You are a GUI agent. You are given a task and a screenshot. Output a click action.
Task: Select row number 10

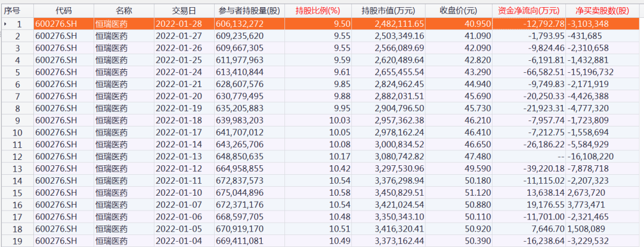coord(16,132)
